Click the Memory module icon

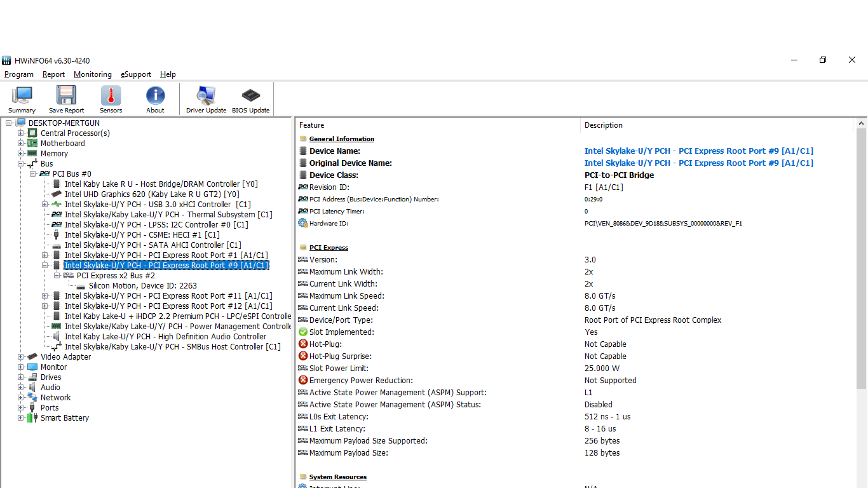click(x=32, y=154)
